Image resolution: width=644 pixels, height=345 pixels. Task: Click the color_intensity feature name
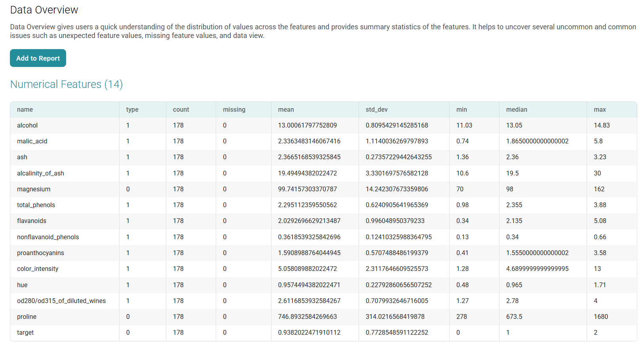pos(38,269)
